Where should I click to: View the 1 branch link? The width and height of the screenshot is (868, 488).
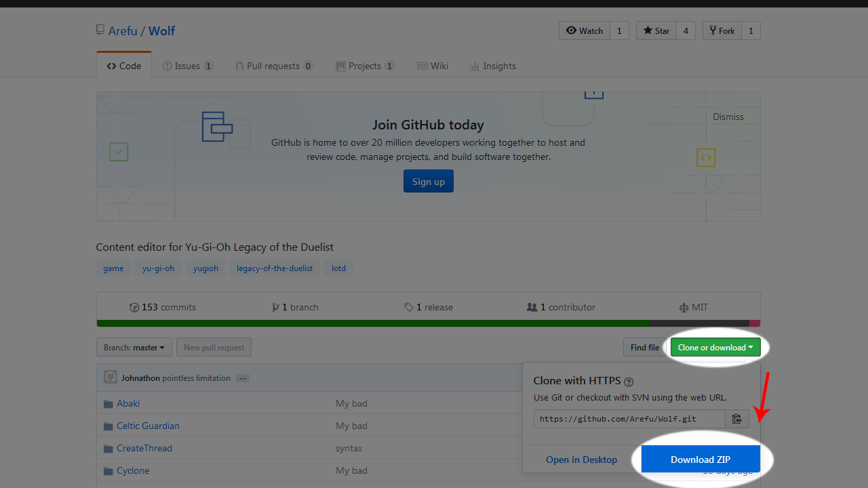point(295,307)
